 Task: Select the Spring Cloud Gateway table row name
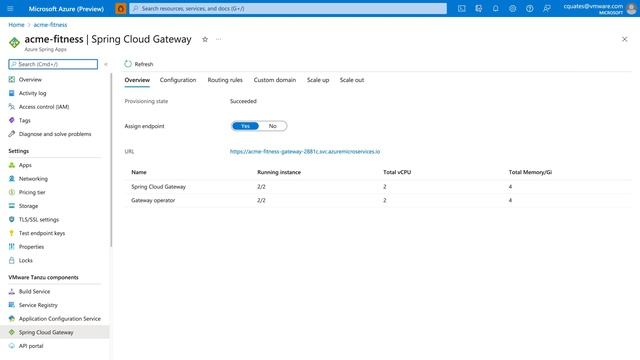(x=158, y=187)
